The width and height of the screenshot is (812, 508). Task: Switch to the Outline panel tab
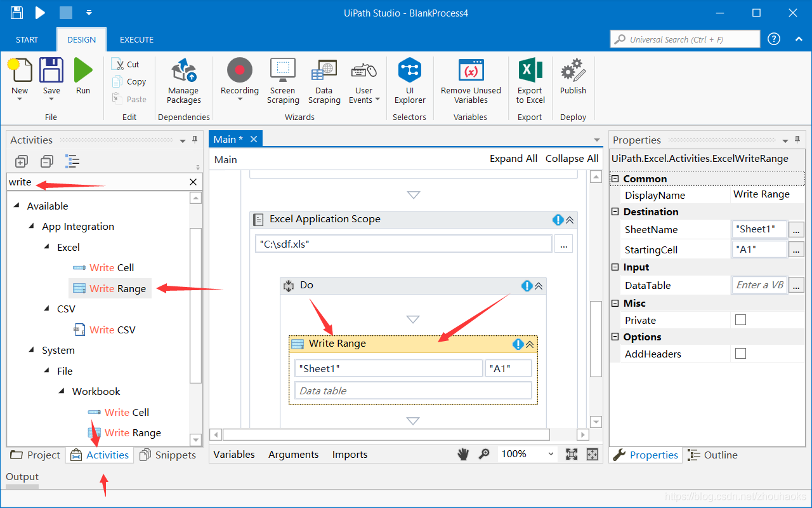click(714, 455)
